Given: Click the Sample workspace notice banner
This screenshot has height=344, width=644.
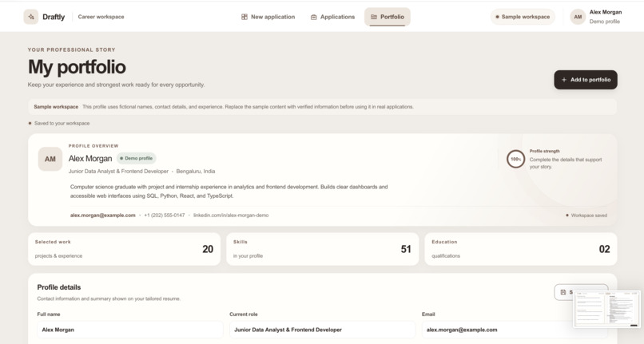Looking at the screenshot, I should coord(323,107).
